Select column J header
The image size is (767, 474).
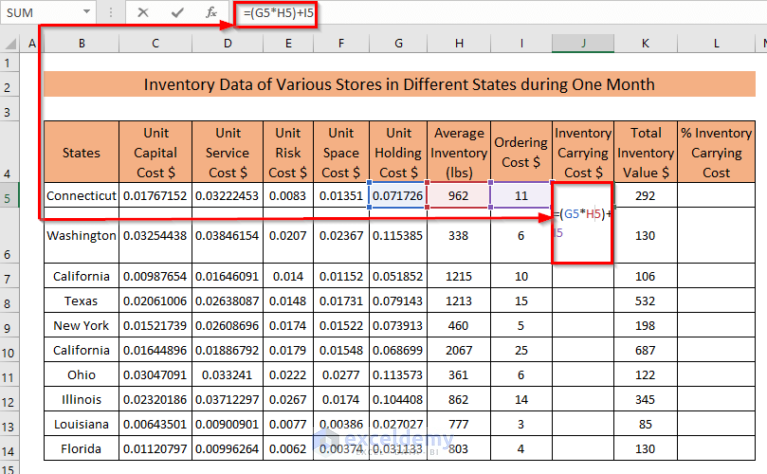[x=583, y=44]
